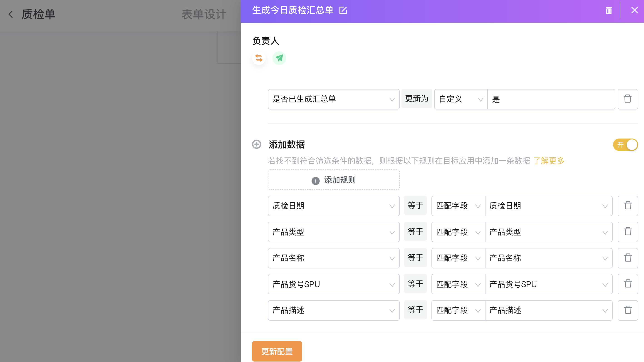
Task: Delete the 产品类型 rule row
Action: (628, 232)
